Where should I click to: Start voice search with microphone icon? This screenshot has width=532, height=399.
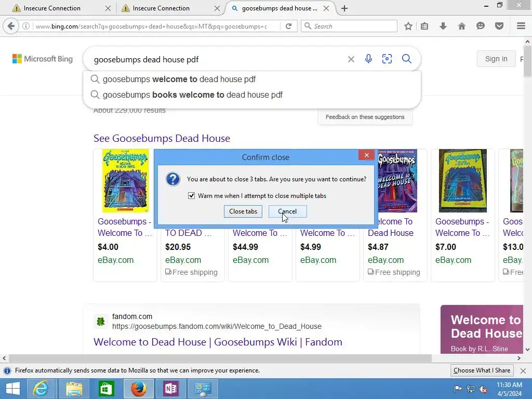click(x=368, y=59)
